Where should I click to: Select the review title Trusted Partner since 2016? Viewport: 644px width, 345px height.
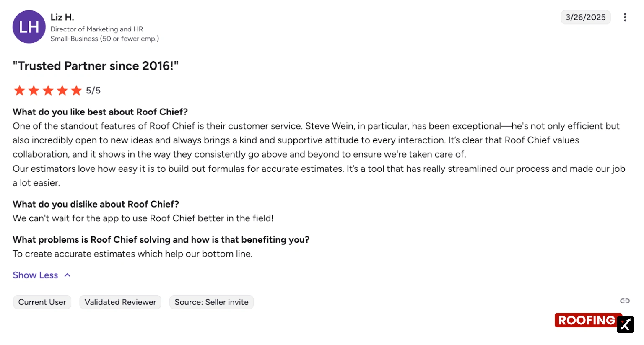coord(96,66)
